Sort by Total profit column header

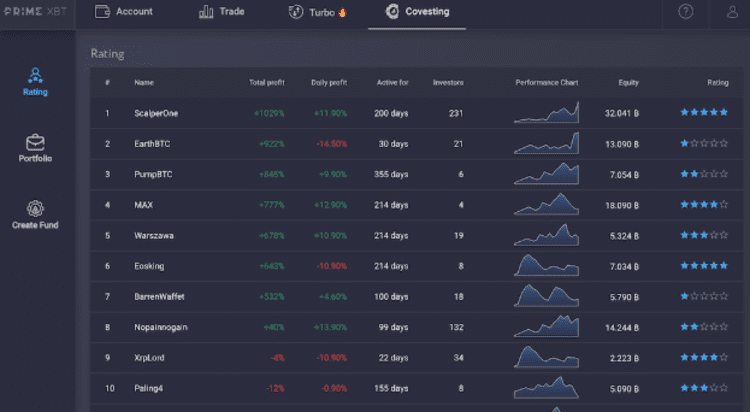tap(266, 82)
